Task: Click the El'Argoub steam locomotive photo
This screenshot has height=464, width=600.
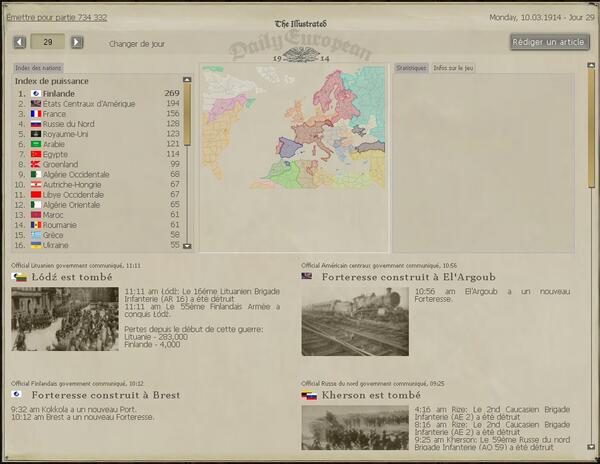Action: click(355, 322)
